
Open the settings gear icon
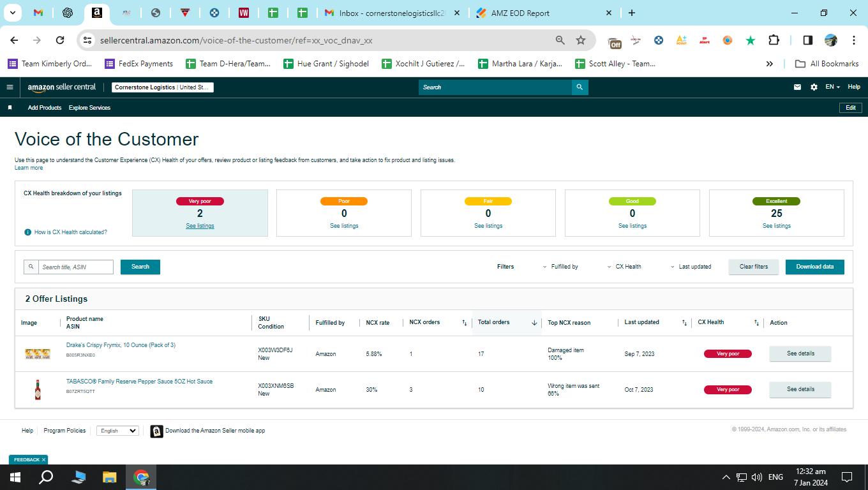pos(814,87)
